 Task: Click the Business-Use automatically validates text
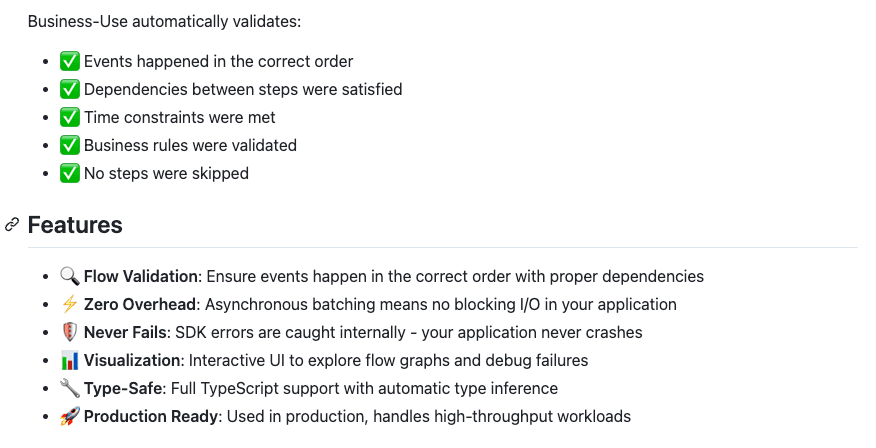pos(164,20)
